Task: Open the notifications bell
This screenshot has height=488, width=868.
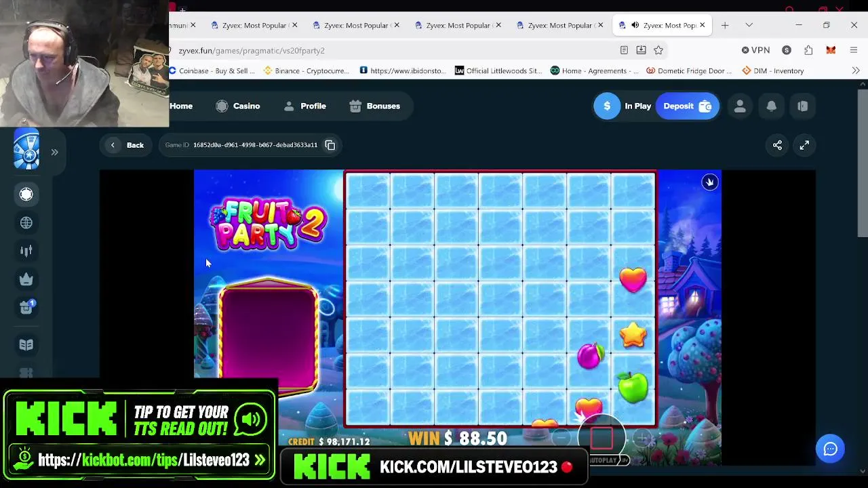Action: click(x=771, y=106)
